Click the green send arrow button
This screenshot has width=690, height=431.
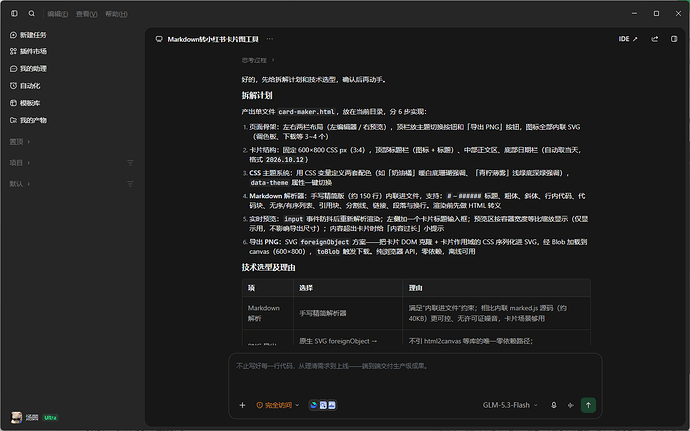point(588,405)
